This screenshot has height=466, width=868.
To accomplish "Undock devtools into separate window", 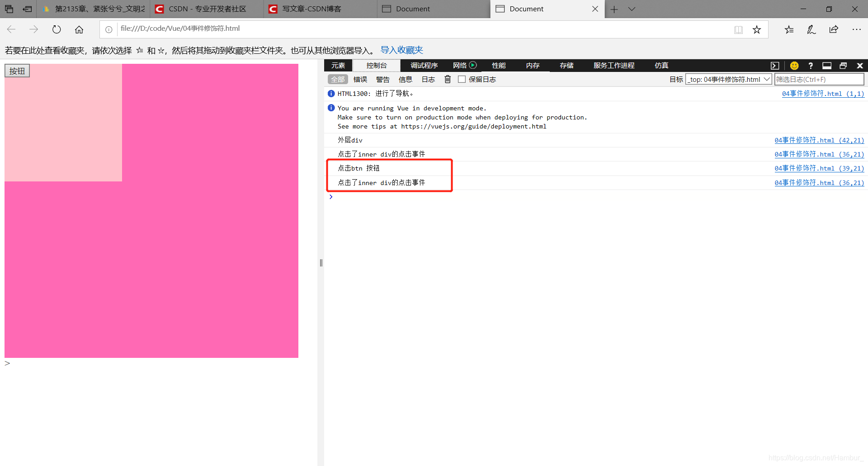I will click(843, 66).
